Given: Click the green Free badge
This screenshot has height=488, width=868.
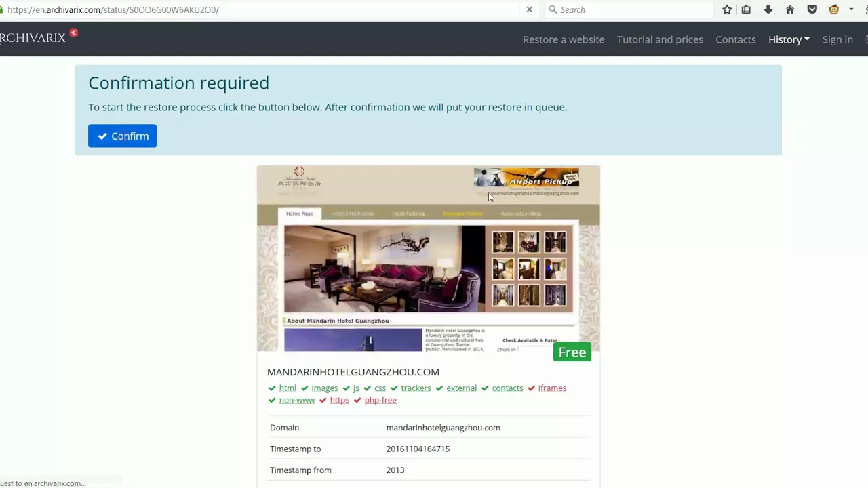Looking at the screenshot, I should pos(572,352).
